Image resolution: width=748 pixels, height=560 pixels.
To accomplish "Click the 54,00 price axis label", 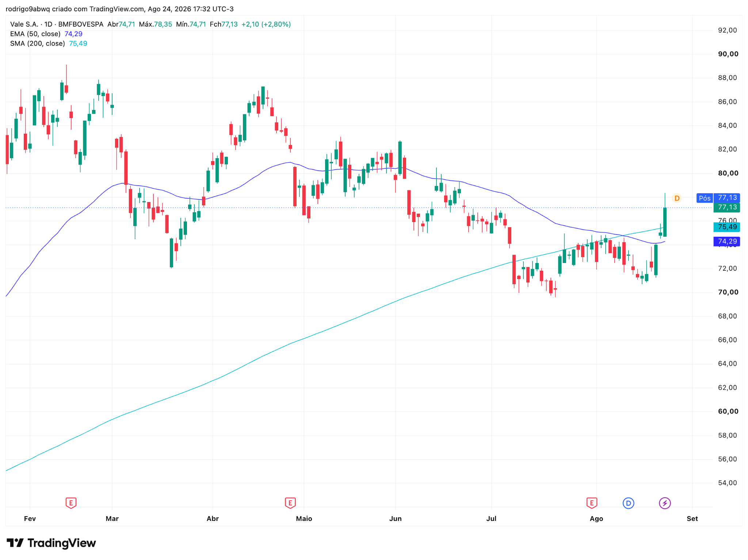I will coord(728,483).
